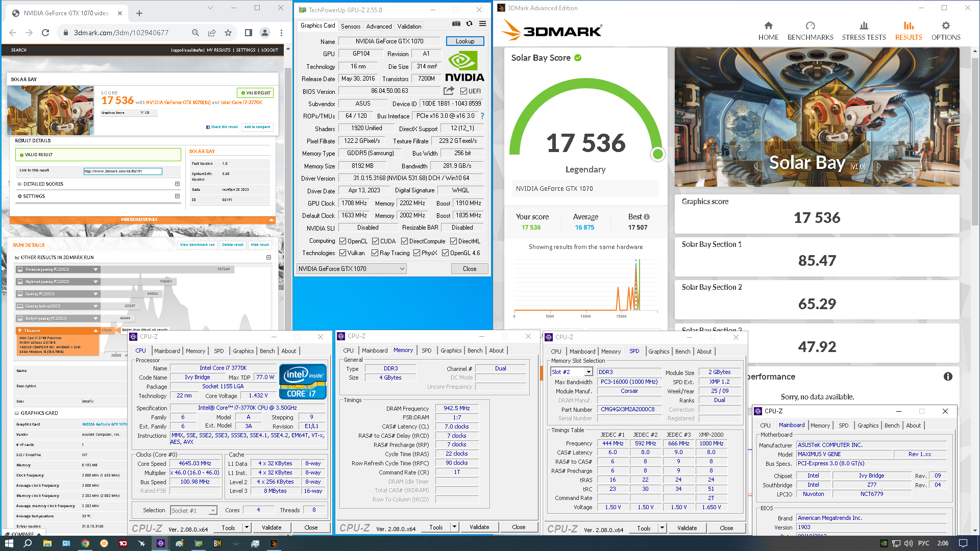Open the HOME icon in 3DMark
This screenshot has height=551, width=980.
pyautogui.click(x=768, y=26)
